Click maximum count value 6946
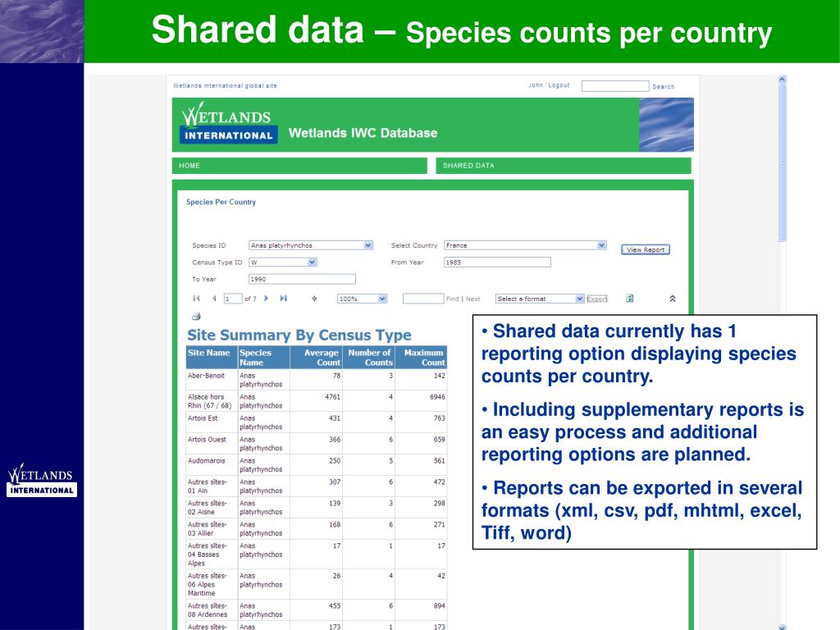This screenshot has width=840, height=630. [437, 397]
